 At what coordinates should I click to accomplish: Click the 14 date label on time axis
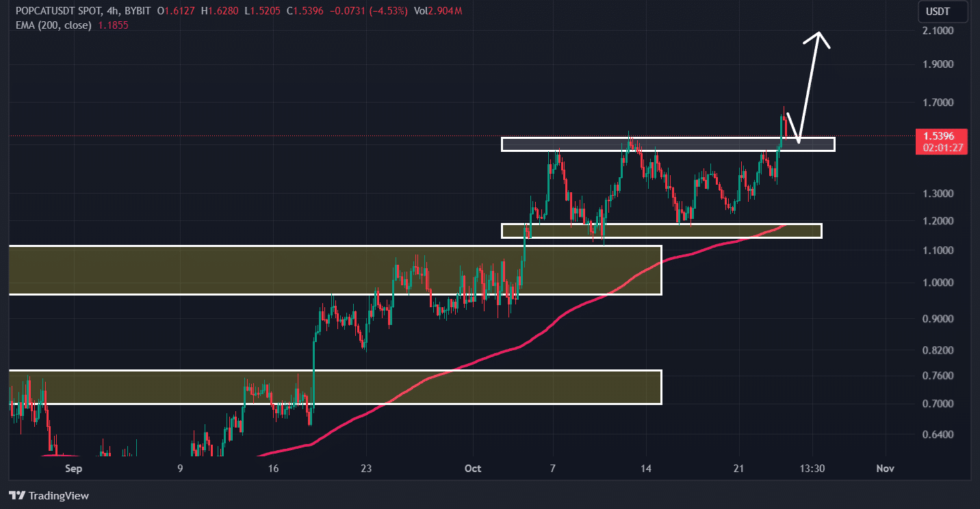tap(645, 469)
